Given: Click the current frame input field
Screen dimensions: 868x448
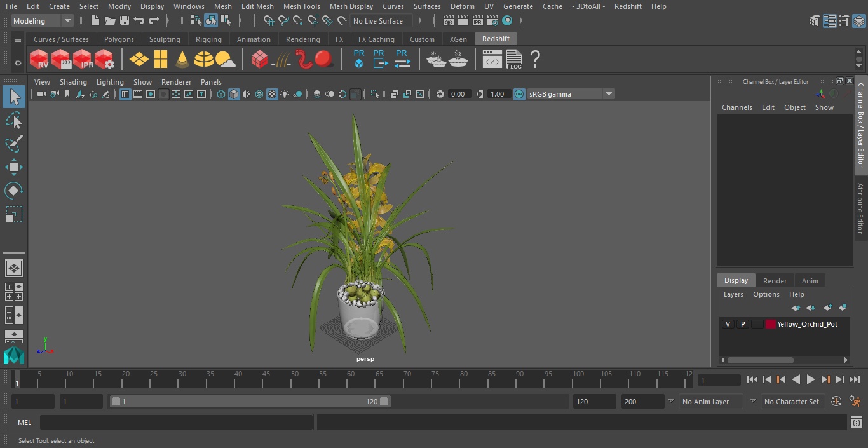Looking at the screenshot, I should tap(719, 380).
